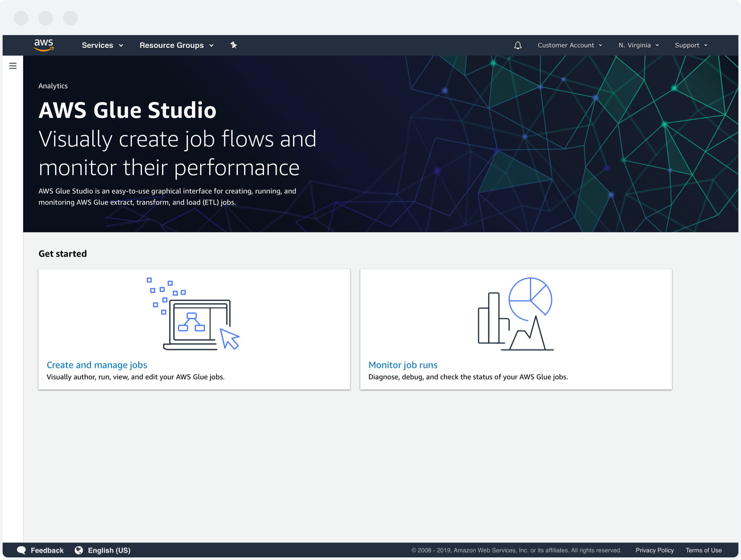741x560 pixels.
Task: Click the Get started heading
Action: [62, 254]
